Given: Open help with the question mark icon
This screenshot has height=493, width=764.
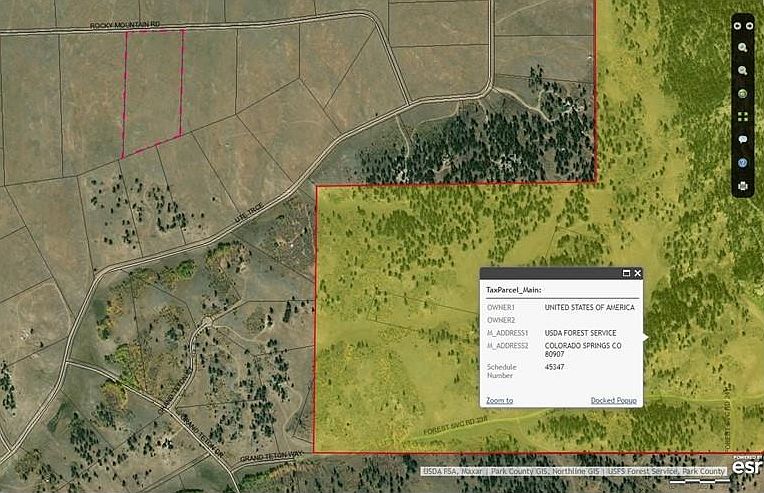Looking at the screenshot, I should point(743,163).
